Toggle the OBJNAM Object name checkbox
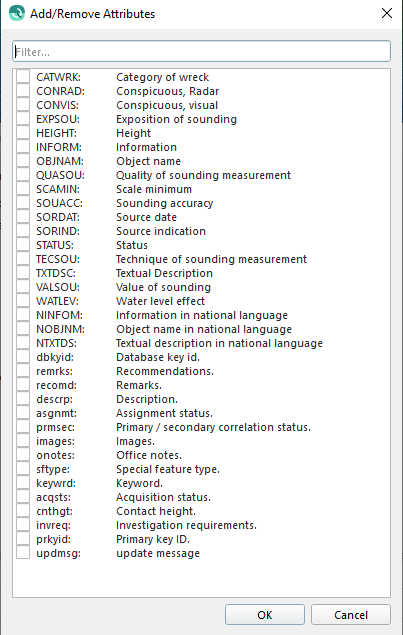403x635 pixels. pos(23,161)
